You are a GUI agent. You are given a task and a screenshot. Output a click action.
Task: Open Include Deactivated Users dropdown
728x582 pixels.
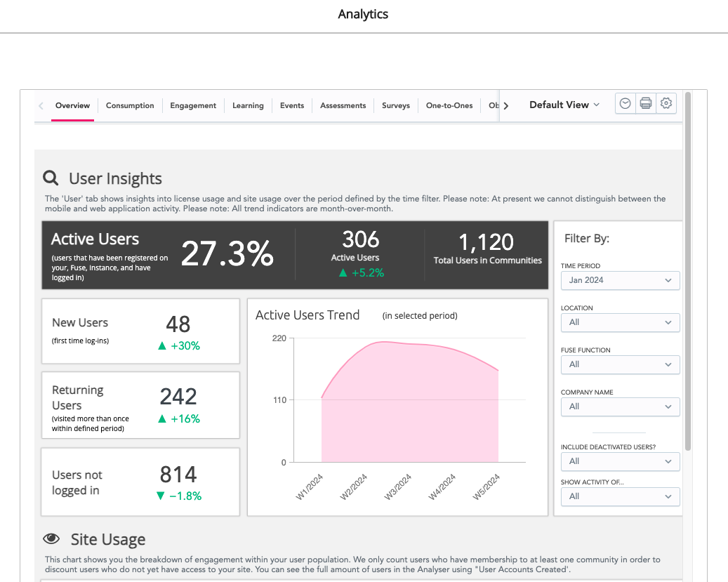point(620,461)
